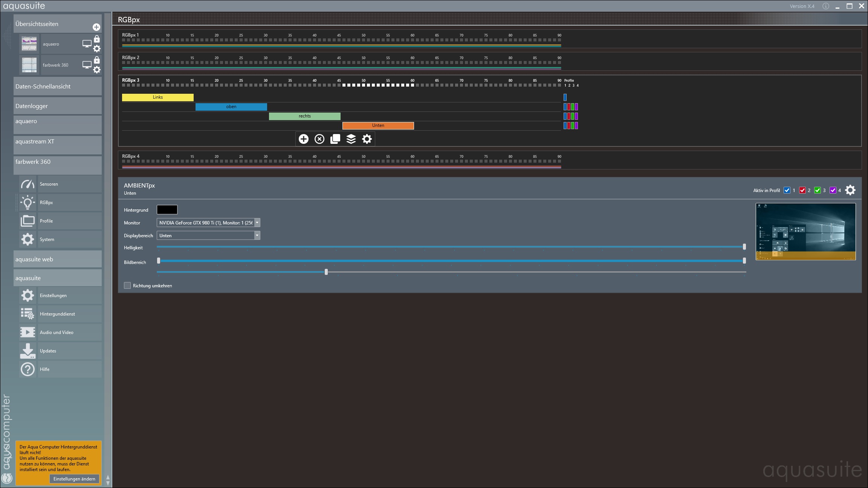868x488 pixels.
Task: Open RGBpx 3 gear settings icon
Action: pos(367,139)
